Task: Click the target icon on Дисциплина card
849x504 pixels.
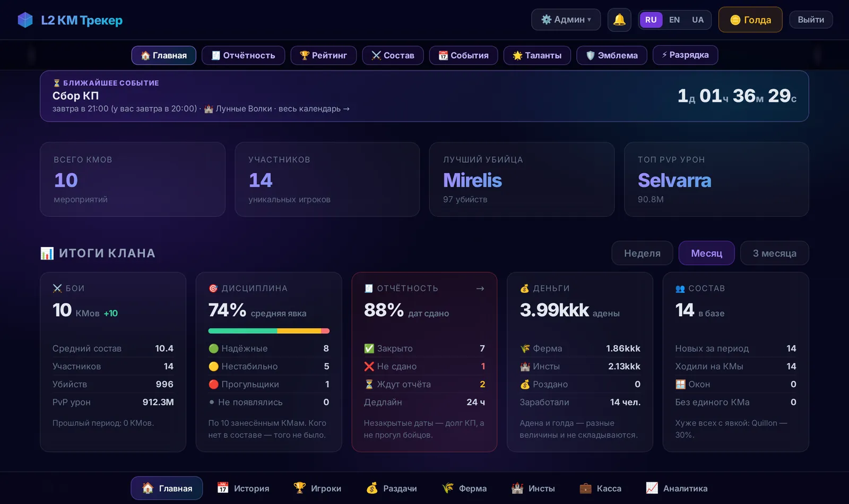Action: coord(213,289)
